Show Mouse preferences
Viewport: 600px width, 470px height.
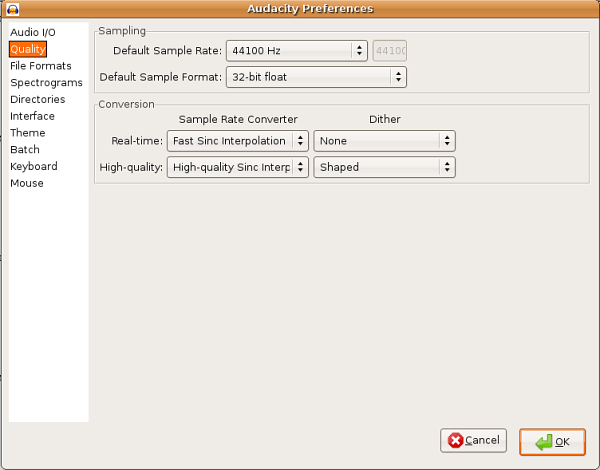point(27,183)
